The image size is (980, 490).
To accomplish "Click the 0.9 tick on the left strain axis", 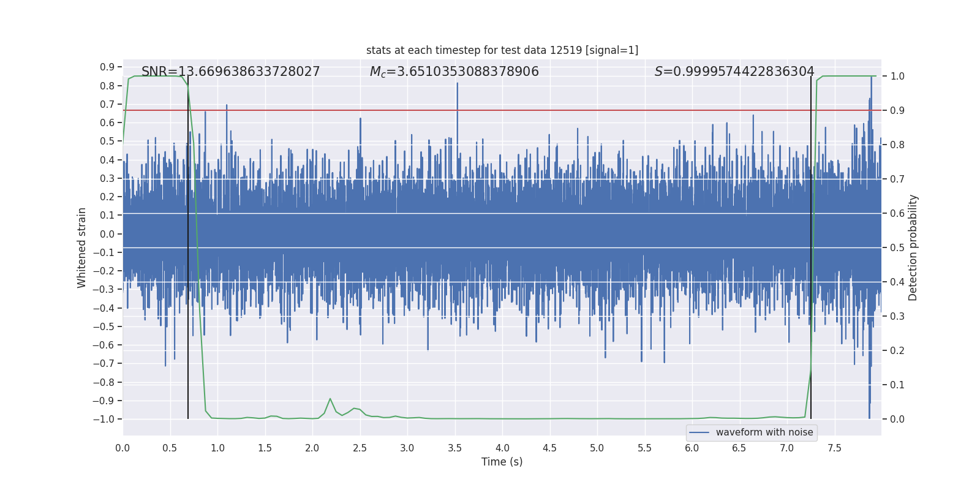I will 107,67.
